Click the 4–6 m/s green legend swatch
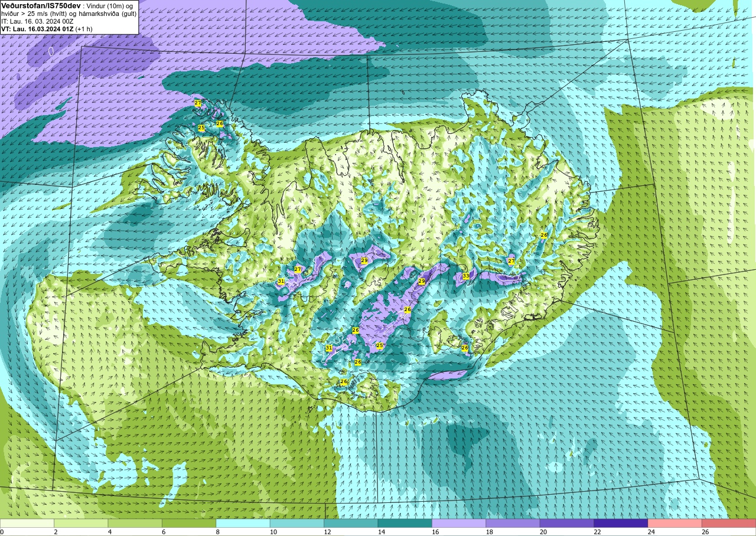 (135, 523)
